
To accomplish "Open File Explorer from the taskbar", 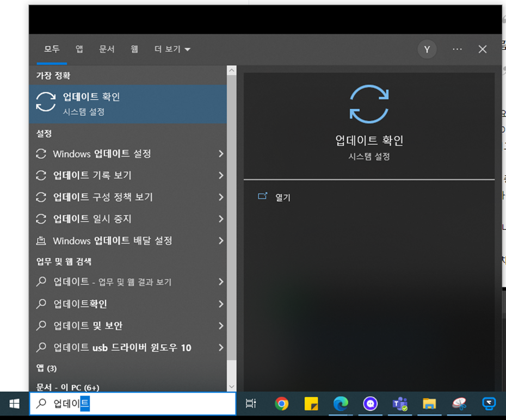I will point(429,404).
